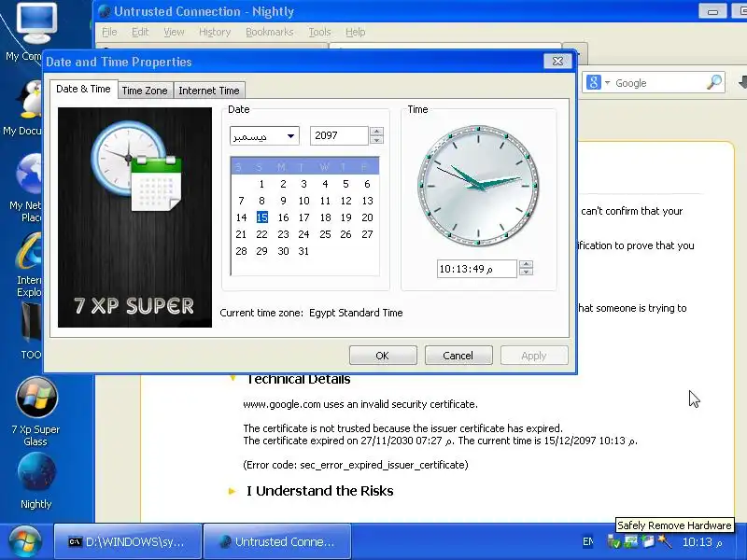Open the Bookmarks menu in Nightly
Viewport: 747px width, 560px height.
(270, 32)
